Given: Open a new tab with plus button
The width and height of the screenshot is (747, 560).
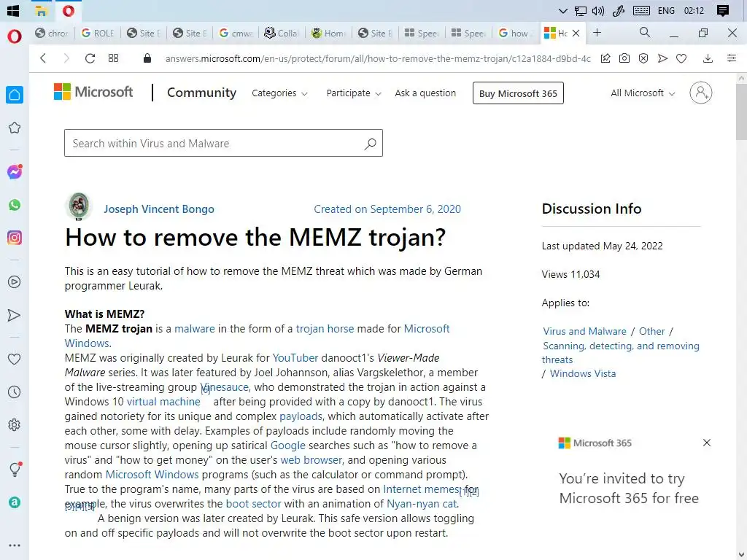Looking at the screenshot, I should point(597,32).
